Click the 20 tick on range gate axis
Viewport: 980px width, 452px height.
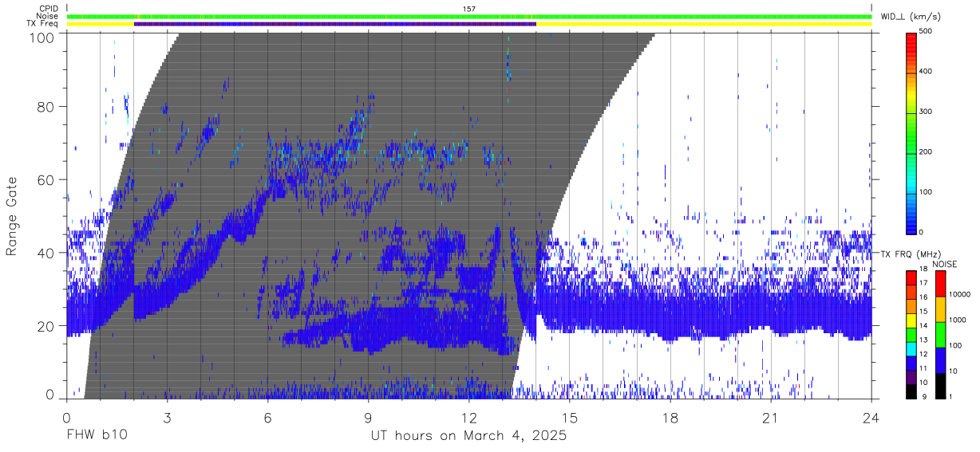click(x=47, y=325)
